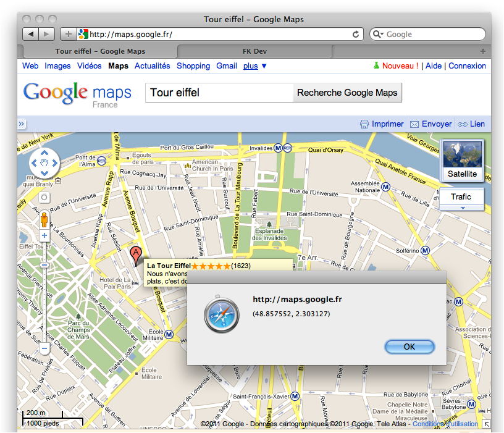
Task: Zoom out with the minus button
Action: coord(44,348)
